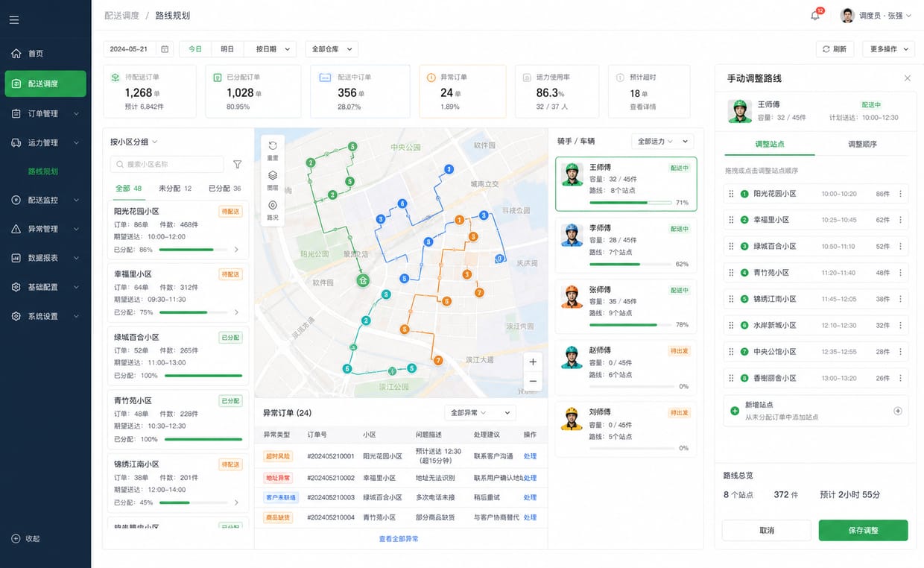This screenshot has height=568, width=924.
Task: Click the 配送调度 breadcrumb
Action: pos(121,15)
